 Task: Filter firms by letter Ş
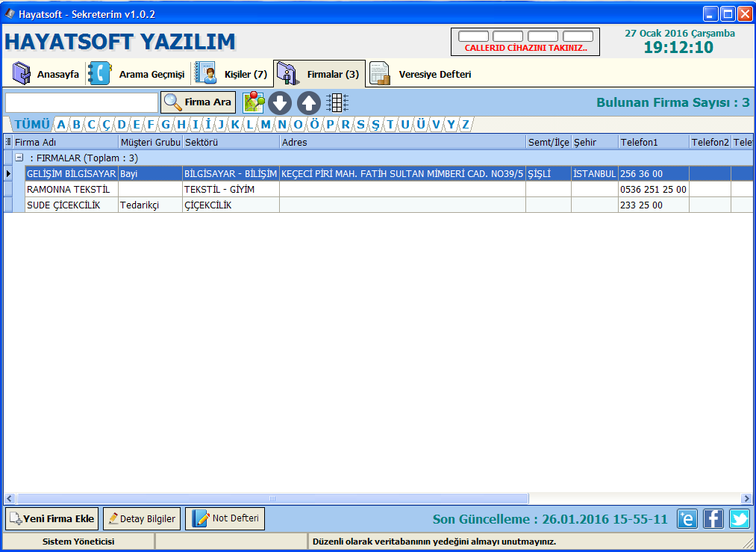pyautogui.click(x=375, y=125)
